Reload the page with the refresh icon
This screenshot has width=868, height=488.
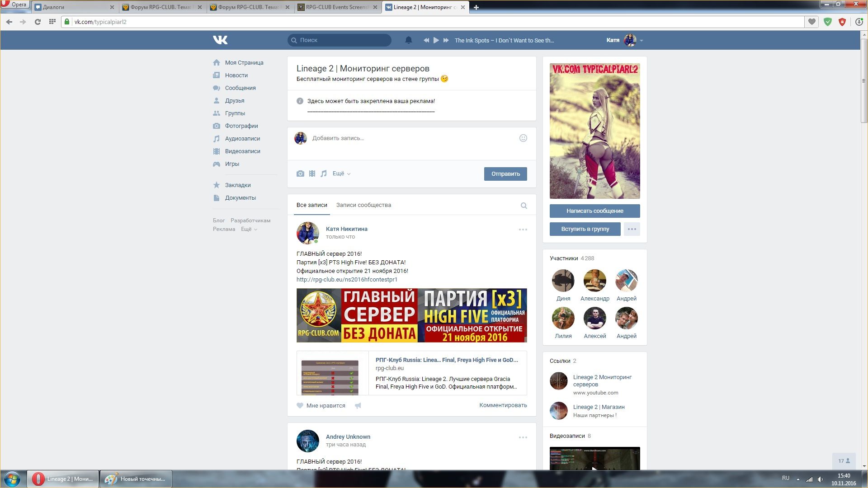[x=38, y=22]
